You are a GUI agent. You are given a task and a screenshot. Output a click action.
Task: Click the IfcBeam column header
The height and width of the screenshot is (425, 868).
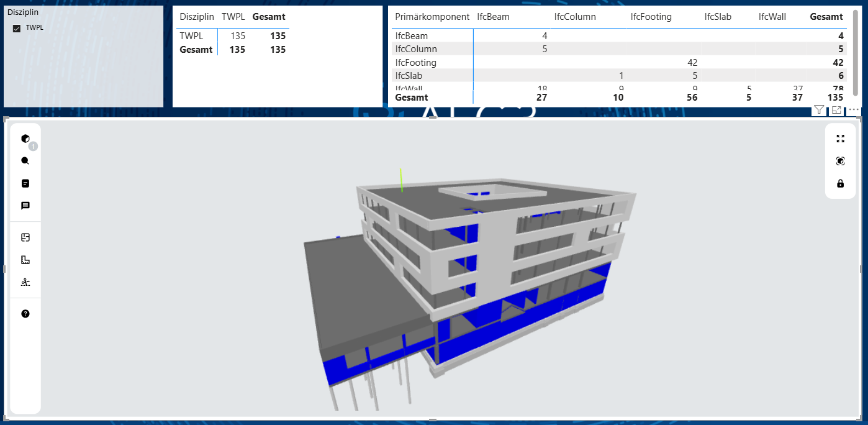(493, 17)
